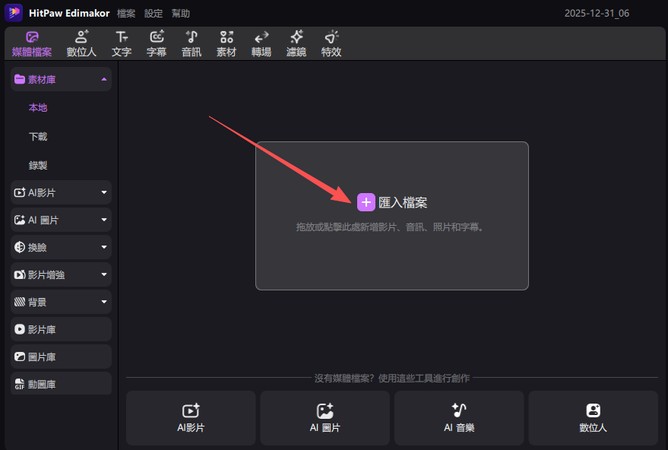Open the 濾鏡 filters tab

(296, 44)
